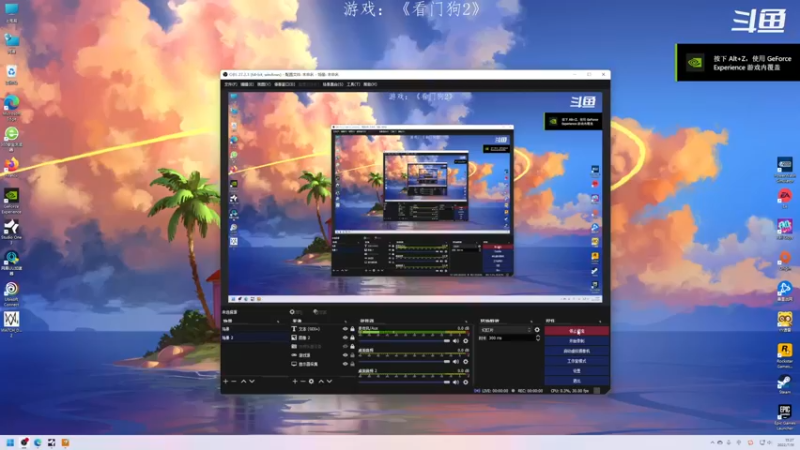
Task: Click the 退出 button in controls
Action: click(x=577, y=381)
